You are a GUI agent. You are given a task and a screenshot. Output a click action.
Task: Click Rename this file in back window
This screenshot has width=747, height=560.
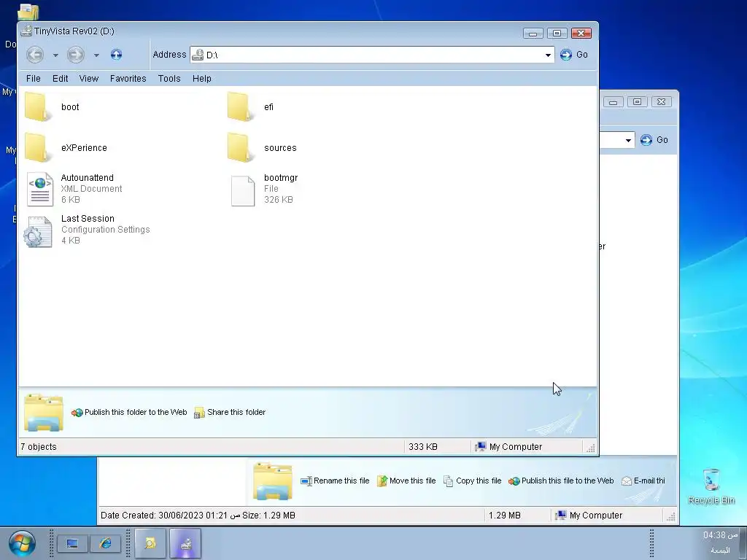coord(335,481)
